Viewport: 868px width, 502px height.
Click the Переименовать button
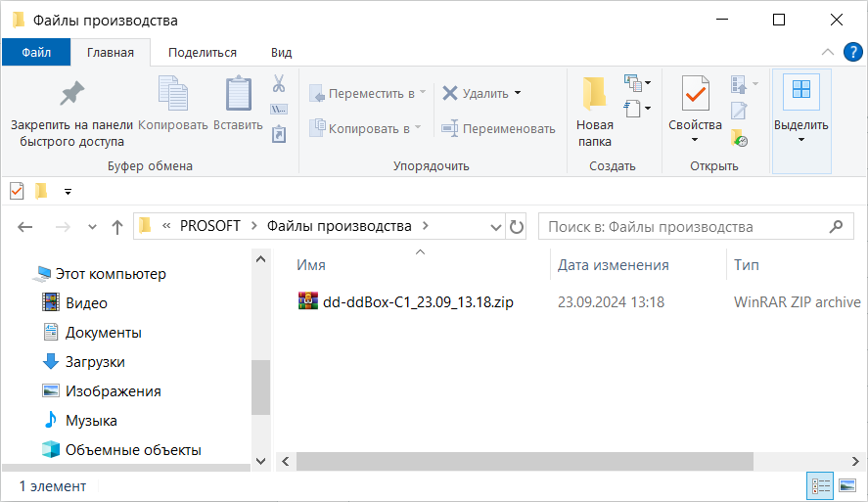click(498, 128)
